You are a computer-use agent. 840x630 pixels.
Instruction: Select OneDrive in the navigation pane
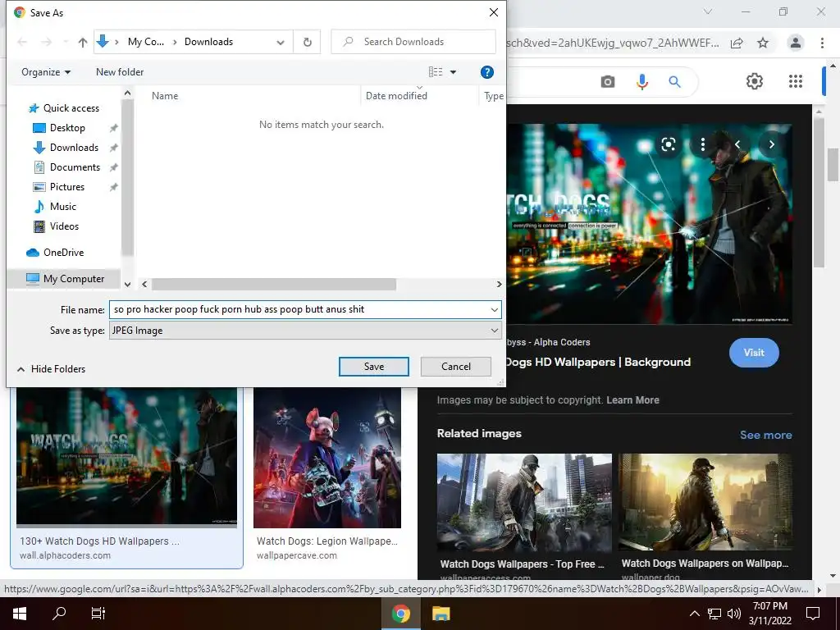coord(63,253)
